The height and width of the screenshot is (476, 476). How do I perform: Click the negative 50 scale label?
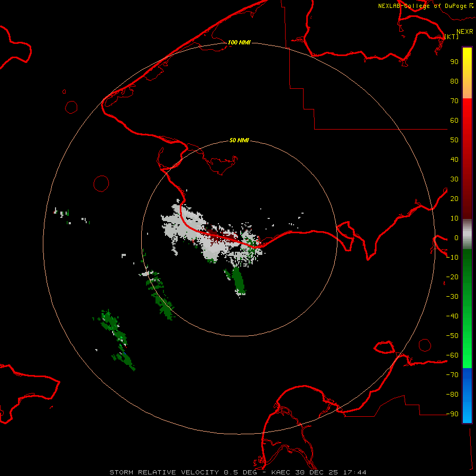click(x=452, y=336)
